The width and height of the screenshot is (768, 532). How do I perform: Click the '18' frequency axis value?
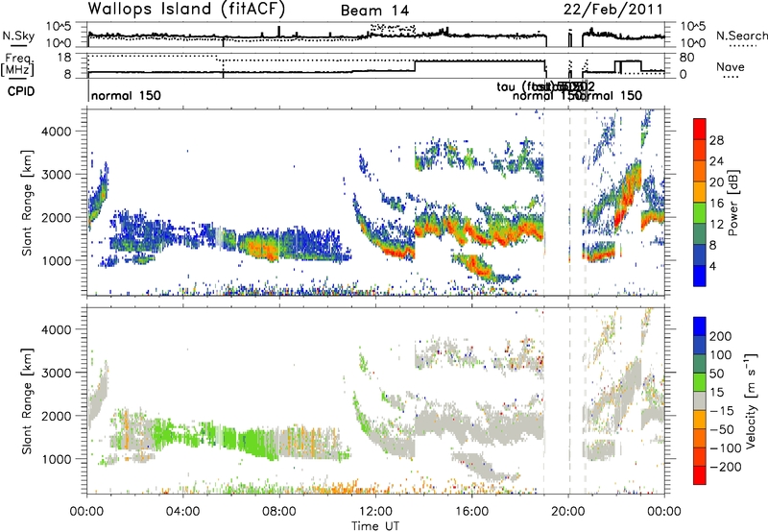coord(64,58)
